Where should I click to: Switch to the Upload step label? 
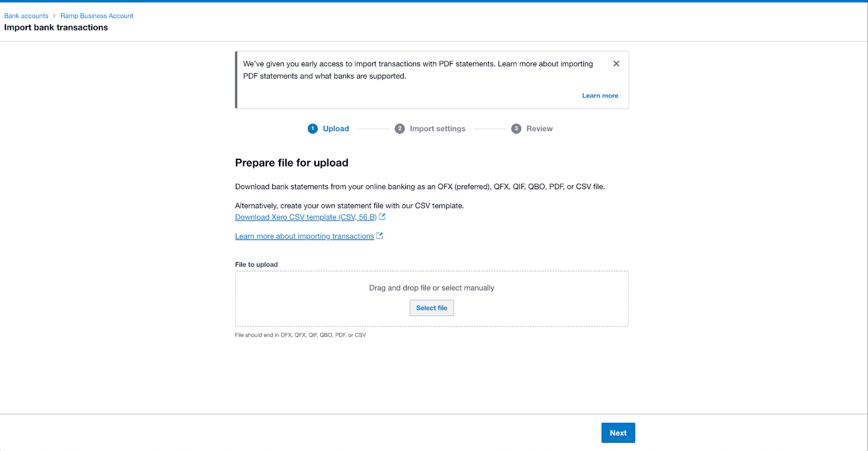pyautogui.click(x=336, y=128)
